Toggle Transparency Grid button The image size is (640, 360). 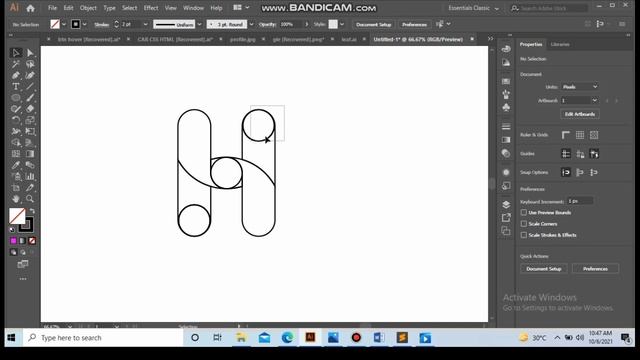pos(594,135)
